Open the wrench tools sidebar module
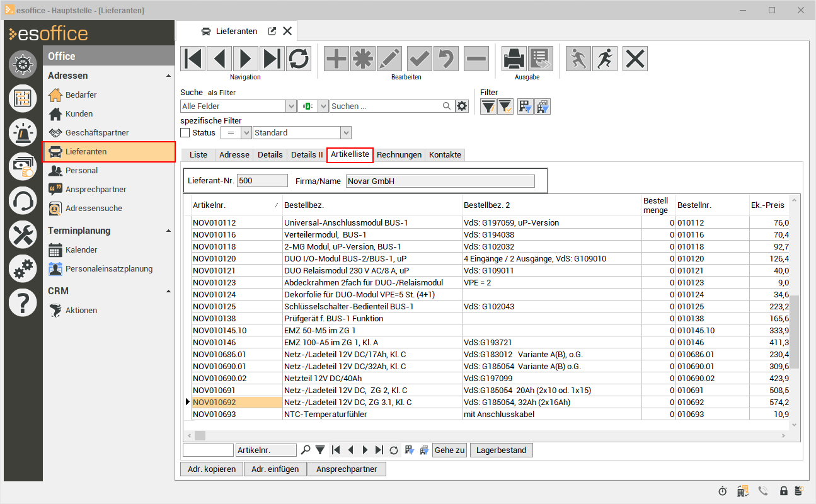Screen dimensions: 816x504 click(x=23, y=235)
